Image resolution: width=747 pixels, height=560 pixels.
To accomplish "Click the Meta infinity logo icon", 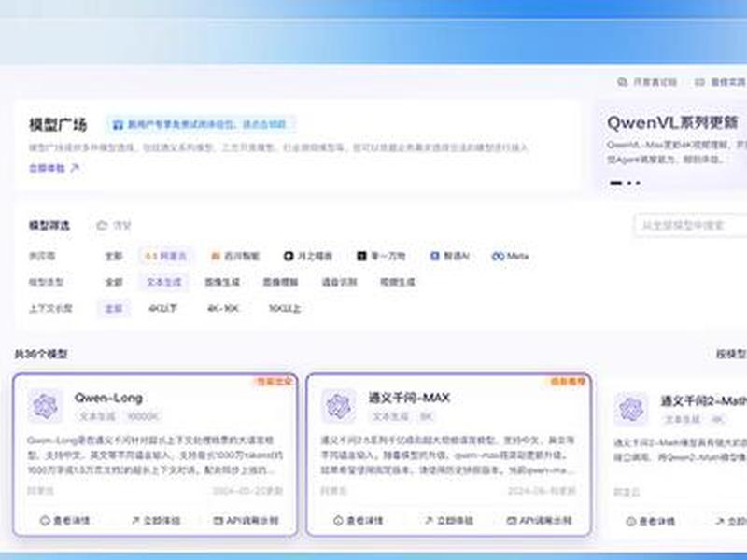I will tap(498, 256).
